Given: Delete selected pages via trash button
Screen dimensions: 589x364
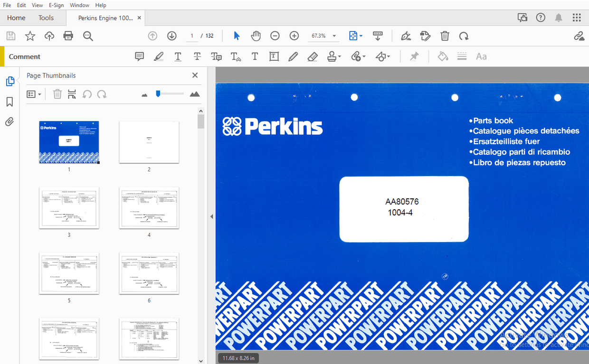Looking at the screenshot, I should click(x=57, y=94).
